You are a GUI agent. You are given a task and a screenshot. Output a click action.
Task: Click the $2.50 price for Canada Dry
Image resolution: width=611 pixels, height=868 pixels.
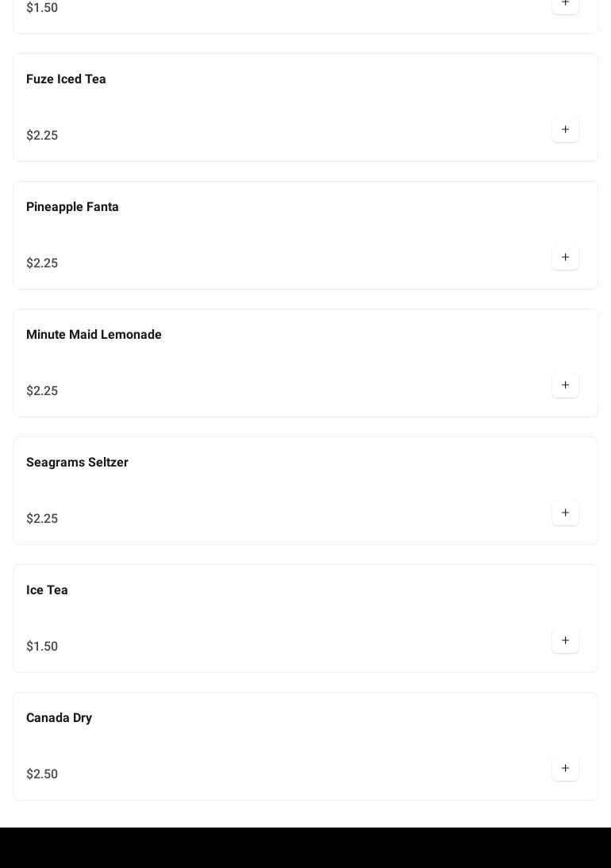(x=42, y=774)
